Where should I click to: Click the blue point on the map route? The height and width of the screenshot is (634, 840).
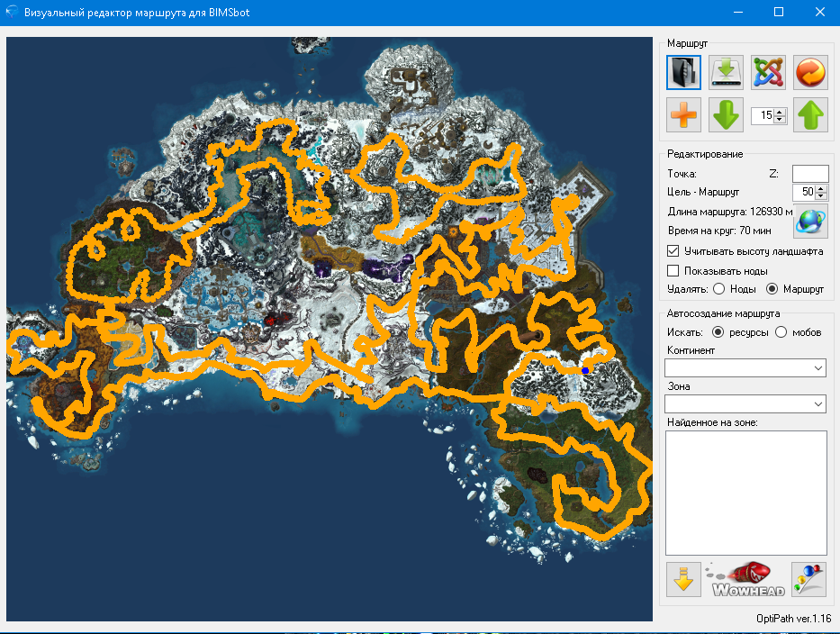pyautogui.click(x=585, y=370)
